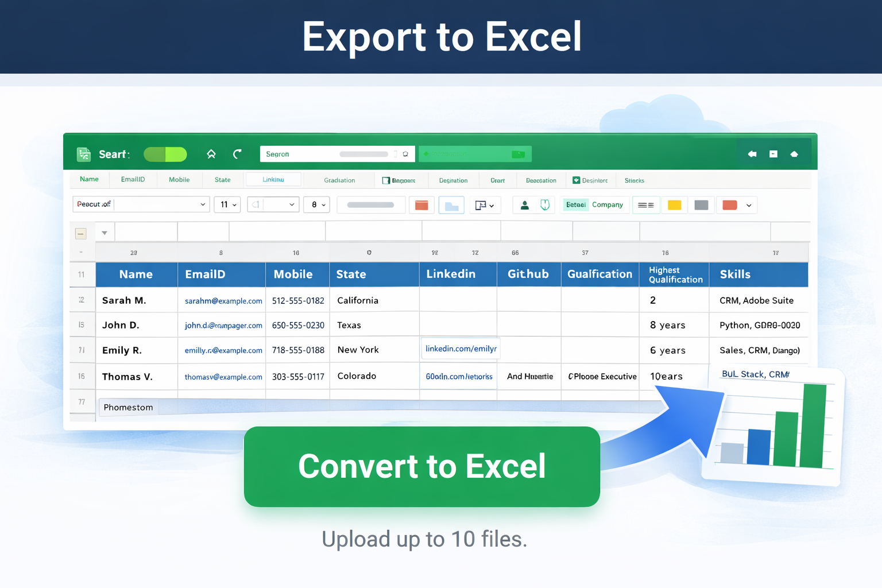Click the refresh arrow icon

(237, 154)
